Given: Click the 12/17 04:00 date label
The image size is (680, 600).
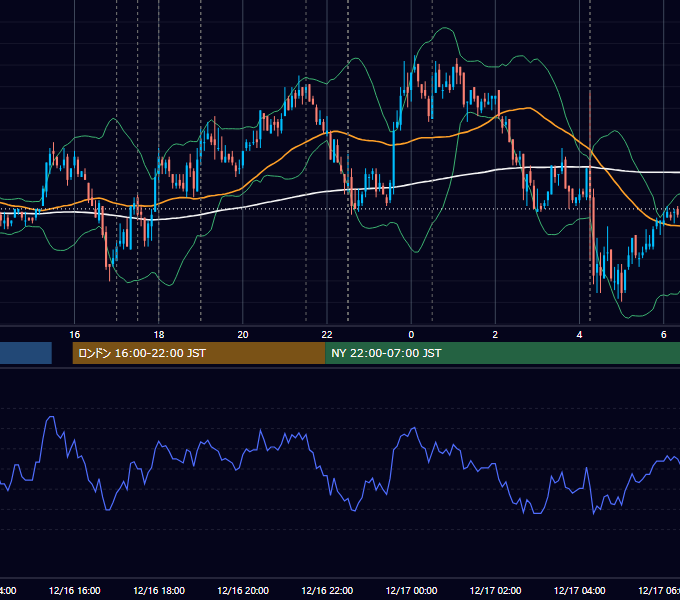Looking at the screenshot, I should (579, 590).
